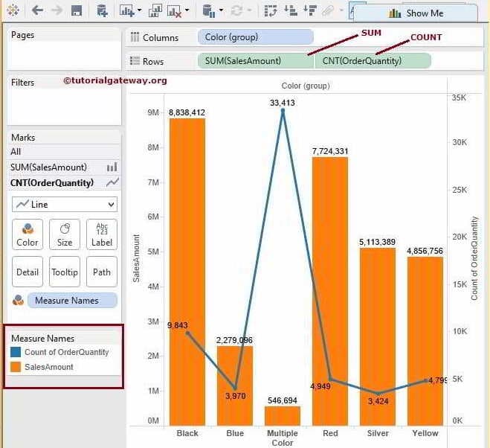Click the Filters shelf header
Image resolution: width=490 pixels, height=448 pixels.
tap(22, 83)
